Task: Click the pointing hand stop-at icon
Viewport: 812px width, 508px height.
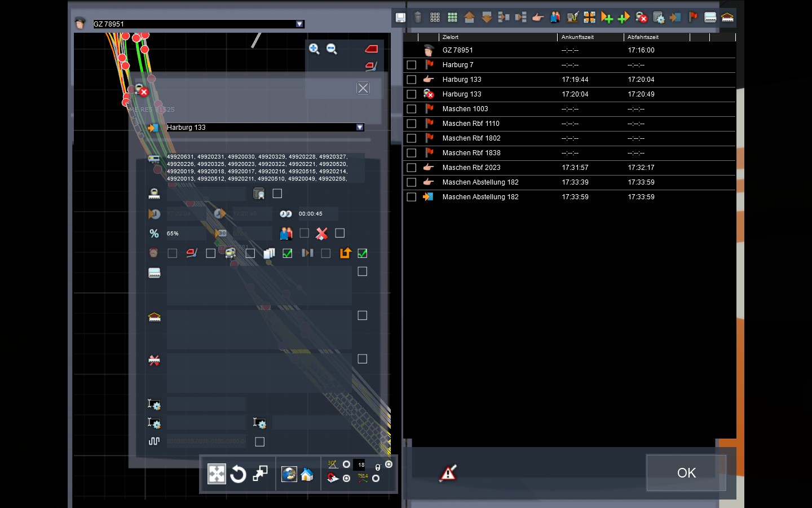Action: tap(538, 17)
